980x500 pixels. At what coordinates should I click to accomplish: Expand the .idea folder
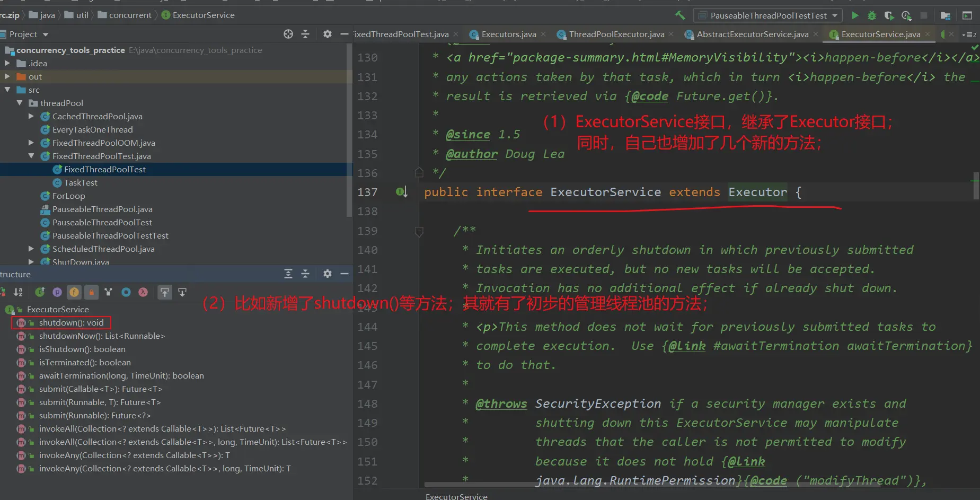7,63
